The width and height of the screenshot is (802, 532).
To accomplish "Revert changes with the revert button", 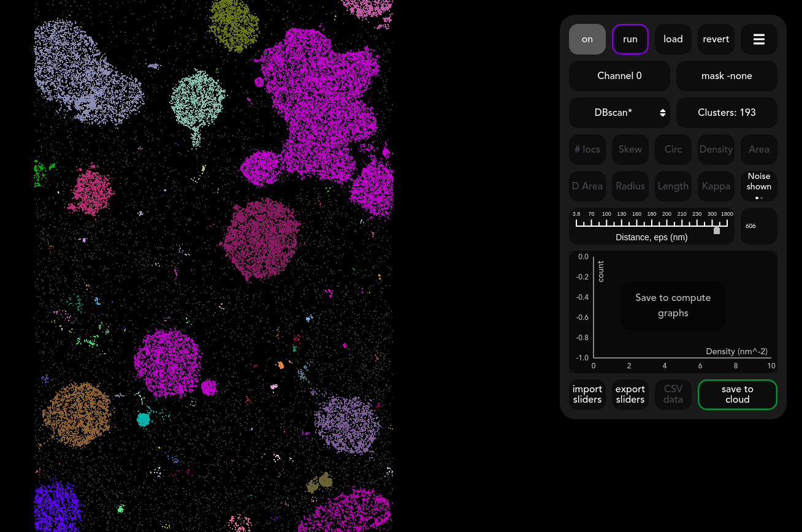I will 716,39.
